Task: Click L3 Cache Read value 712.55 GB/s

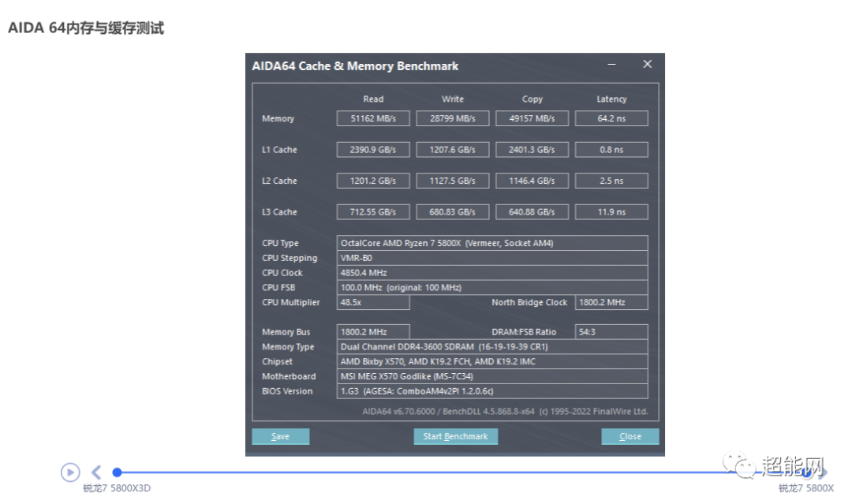Action: coord(373,212)
